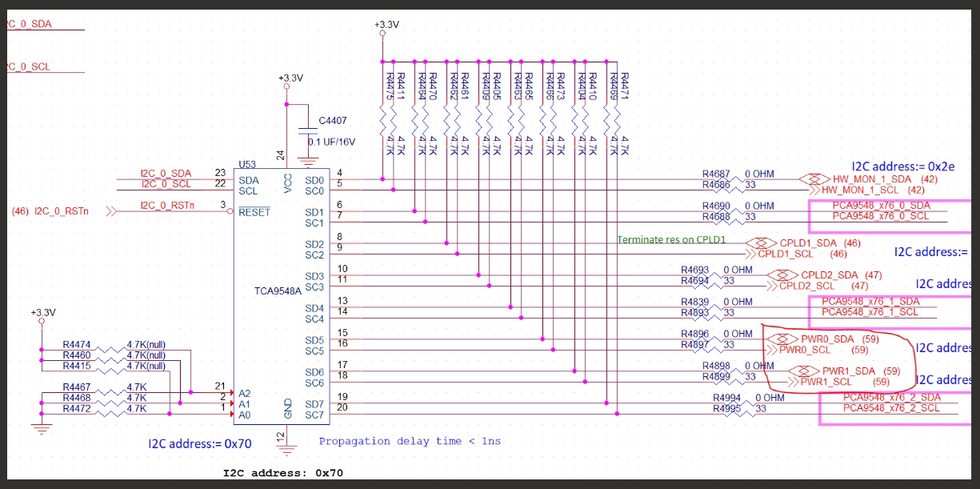The height and width of the screenshot is (489, 980).
Task: Select the ground symbol below R4472 resistor group
Action: pyautogui.click(x=41, y=427)
